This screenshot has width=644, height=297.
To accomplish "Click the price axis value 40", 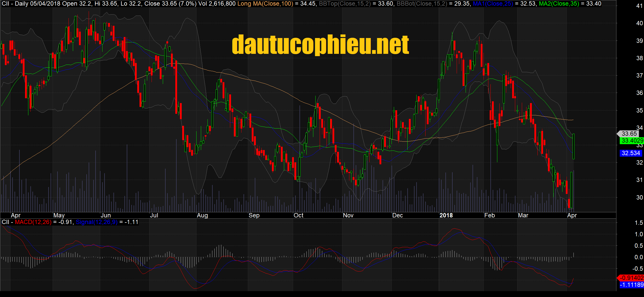I will (x=639, y=23).
